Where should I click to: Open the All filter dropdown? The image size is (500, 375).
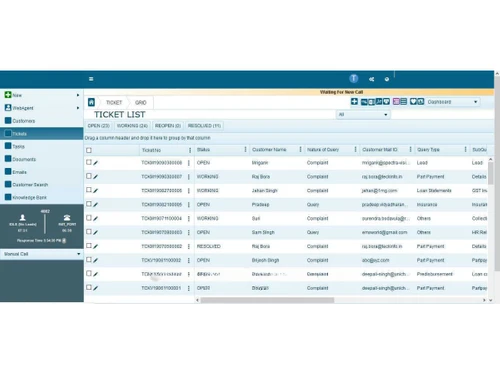(x=363, y=115)
